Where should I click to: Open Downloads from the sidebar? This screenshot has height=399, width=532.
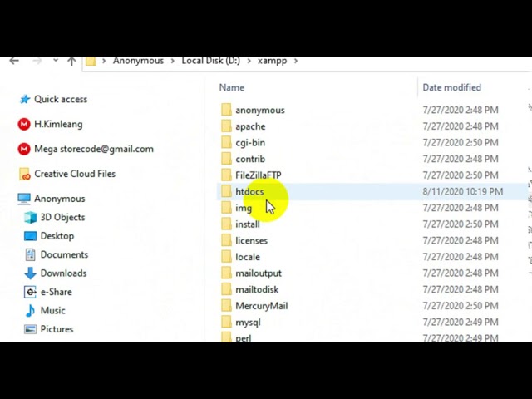[x=63, y=273]
